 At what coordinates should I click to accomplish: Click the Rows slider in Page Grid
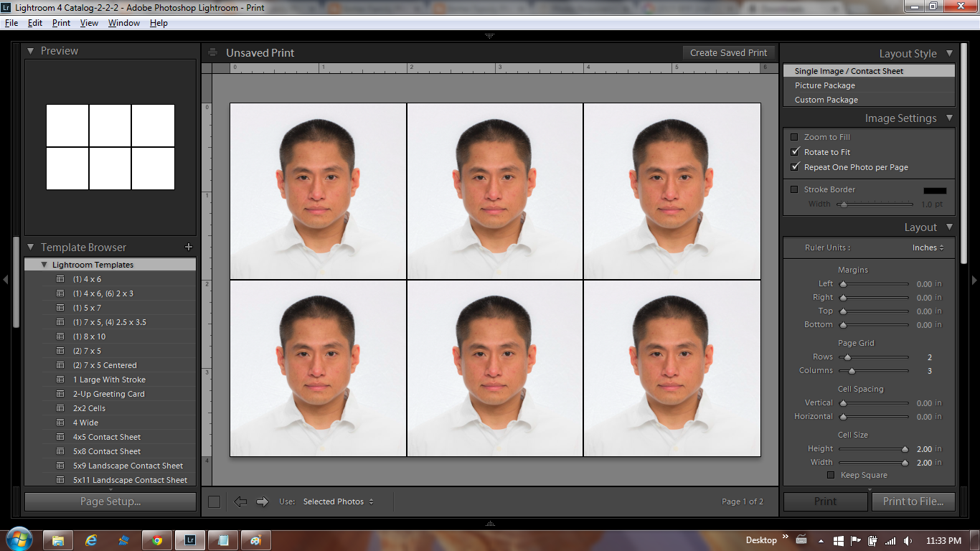point(874,357)
